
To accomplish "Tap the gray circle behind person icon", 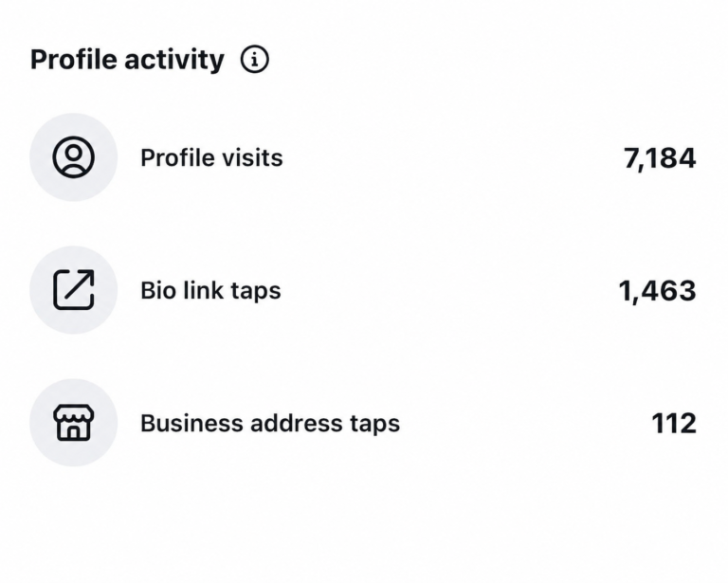I will point(73,157).
